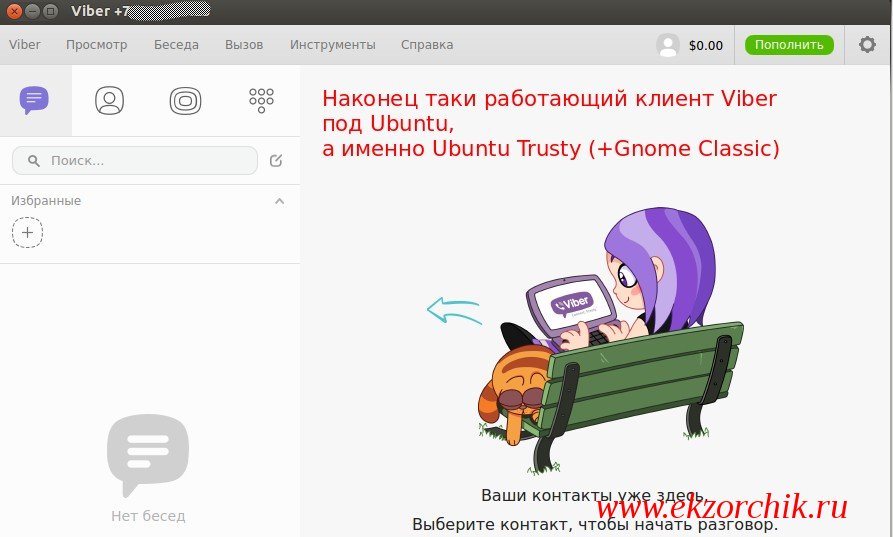The width and height of the screenshot is (893, 537).
Task: Click the Избранные section label
Action: [x=46, y=200]
